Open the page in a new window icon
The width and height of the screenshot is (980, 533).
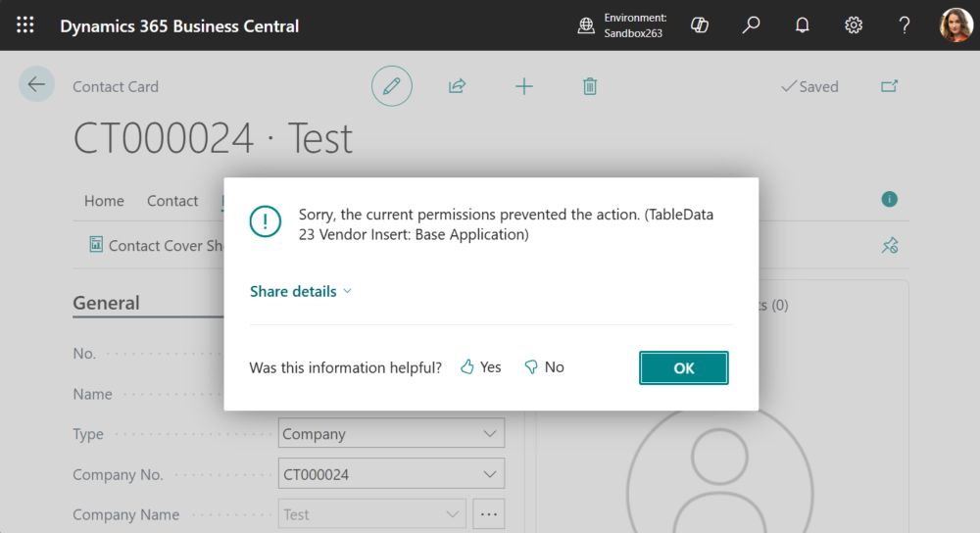tap(890, 85)
